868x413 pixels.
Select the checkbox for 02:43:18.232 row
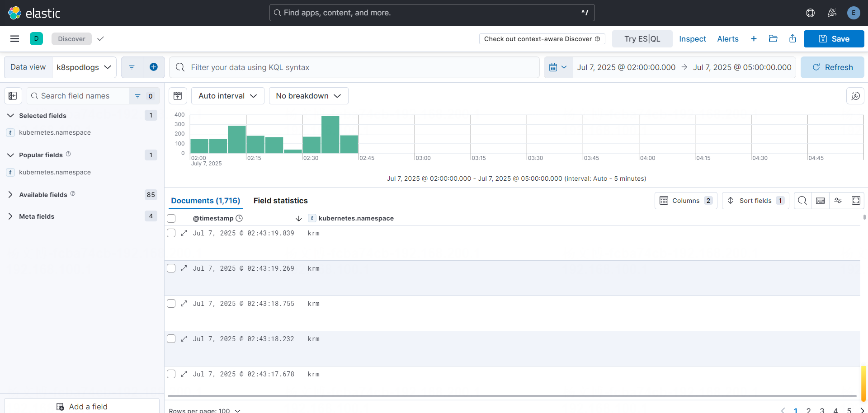171,339
